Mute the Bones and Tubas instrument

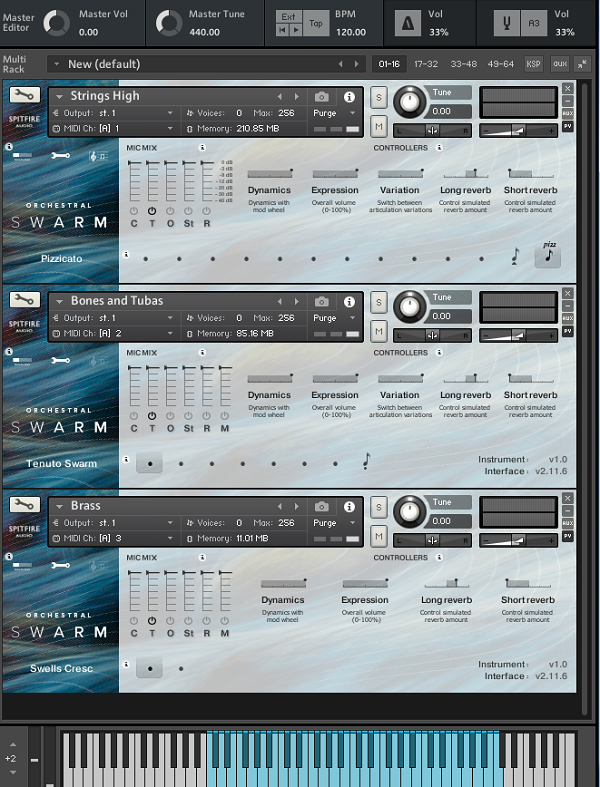pyautogui.click(x=379, y=331)
